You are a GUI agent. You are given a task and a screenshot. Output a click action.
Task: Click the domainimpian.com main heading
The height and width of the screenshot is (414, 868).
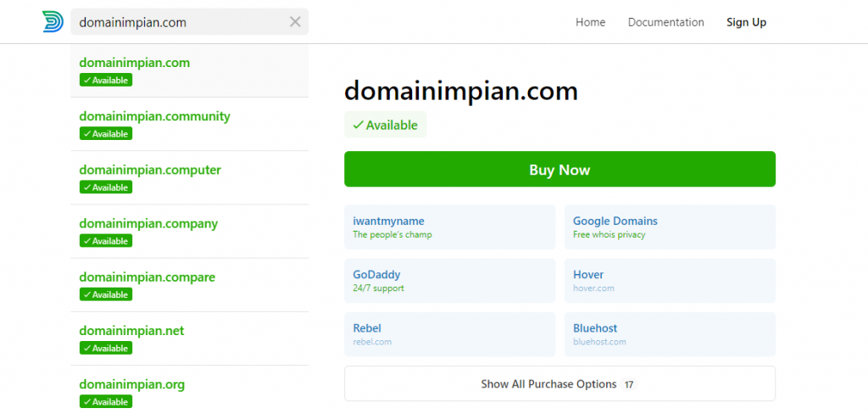tap(461, 91)
